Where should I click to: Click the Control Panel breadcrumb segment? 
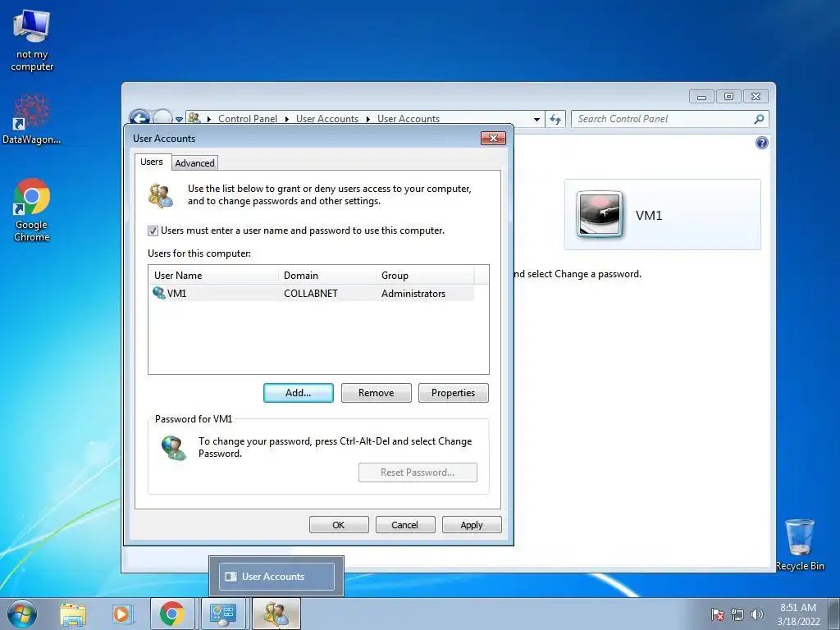(x=248, y=119)
